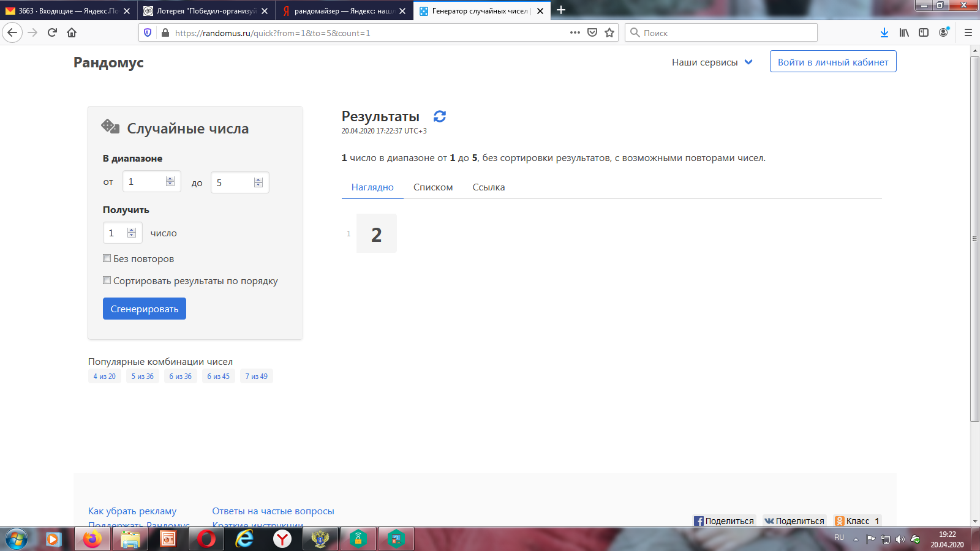Viewport: 980px width, 551px height.
Task: Open a new tab with plus button
Action: click(561, 10)
